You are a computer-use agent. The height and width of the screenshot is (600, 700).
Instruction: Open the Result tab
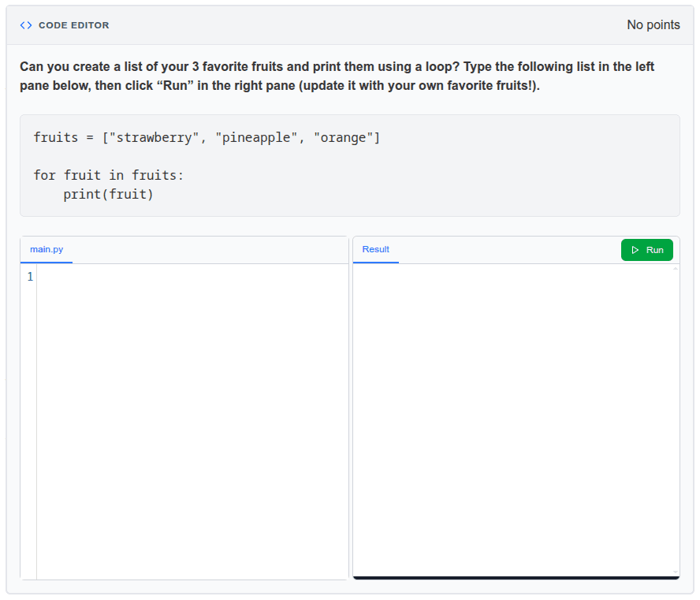click(x=375, y=250)
